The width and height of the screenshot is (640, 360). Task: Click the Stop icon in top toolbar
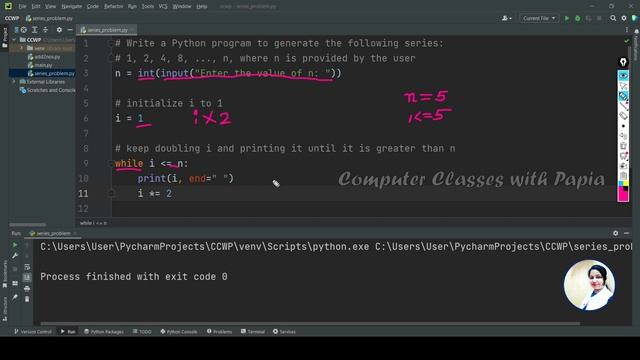pos(599,18)
